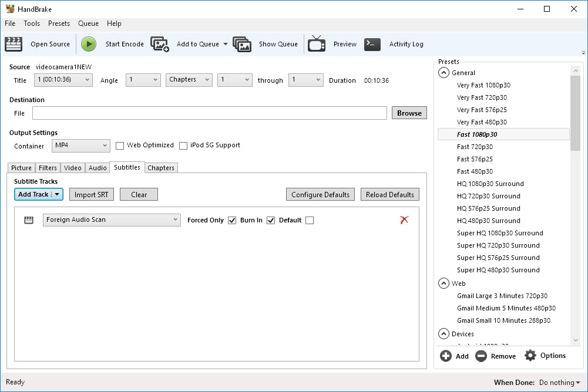Click the presets list scrollbar thumb
This screenshot has height=392, width=588.
(575, 113)
